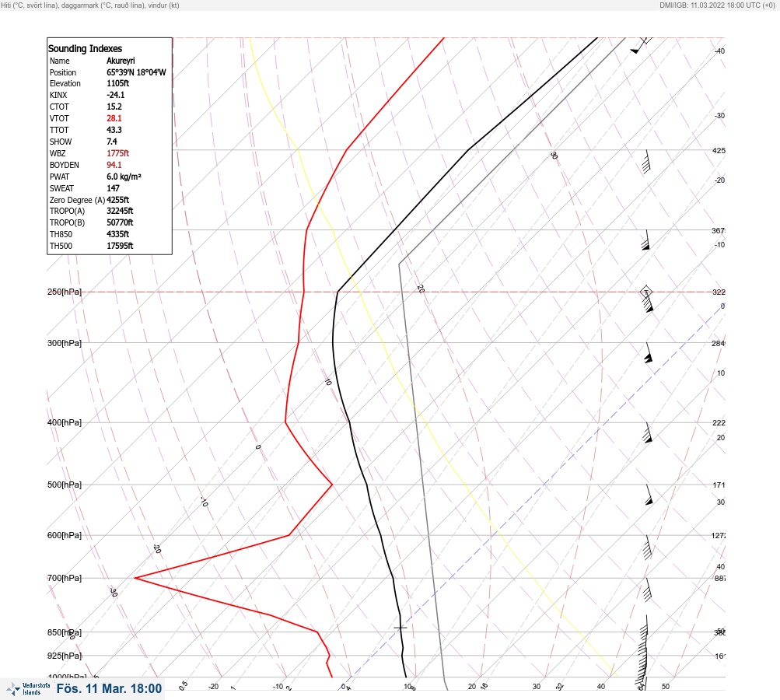Select the SWEAT value '147'
Viewport: 780px width, 700px height.
(x=113, y=188)
